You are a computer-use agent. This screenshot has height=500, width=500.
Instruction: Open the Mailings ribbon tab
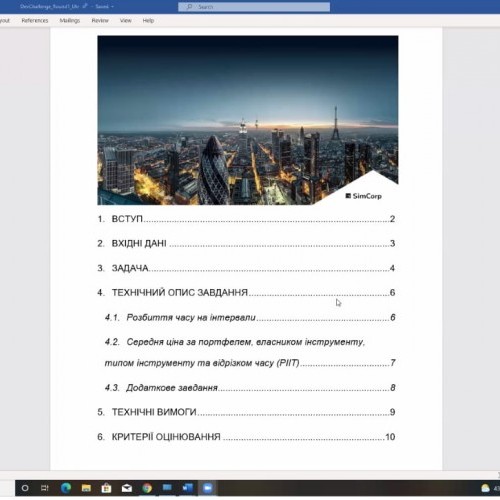(70, 21)
